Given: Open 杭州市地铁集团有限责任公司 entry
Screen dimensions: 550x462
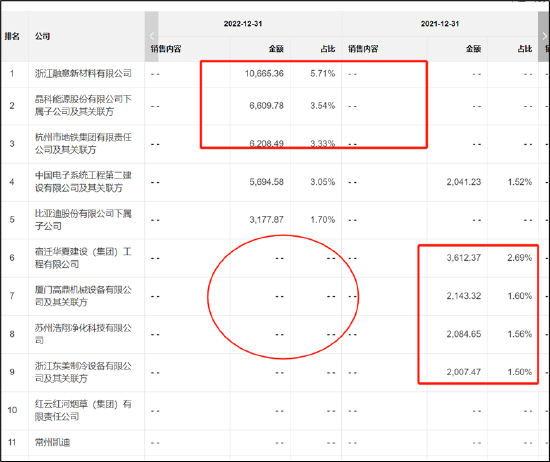Looking at the screenshot, I should click(x=83, y=143).
